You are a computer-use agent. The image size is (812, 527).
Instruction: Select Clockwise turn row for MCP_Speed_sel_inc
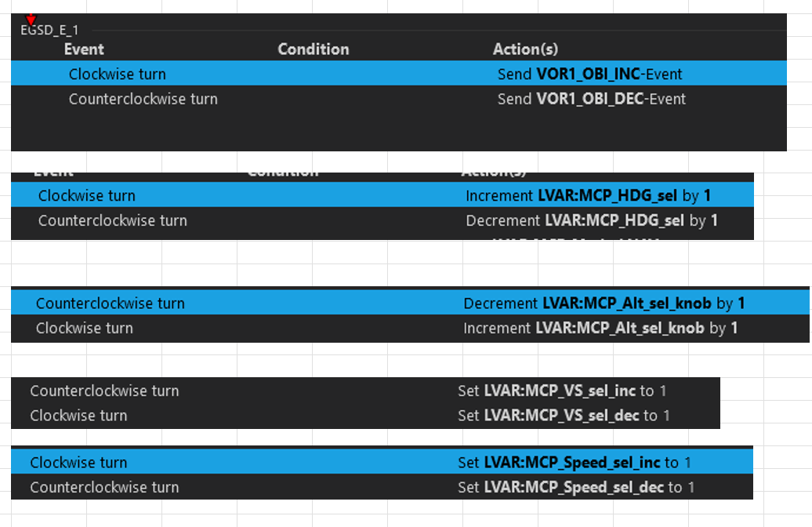78,463
